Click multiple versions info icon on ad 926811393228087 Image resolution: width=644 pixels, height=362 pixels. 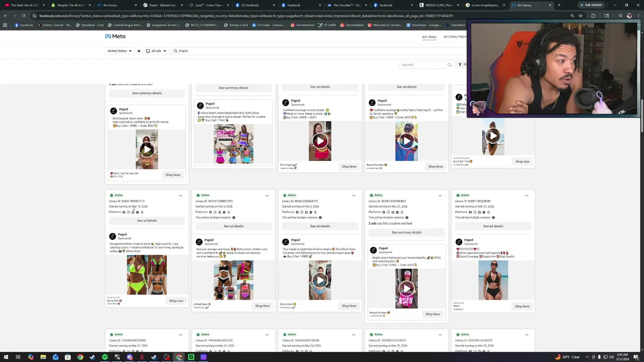click(493, 218)
